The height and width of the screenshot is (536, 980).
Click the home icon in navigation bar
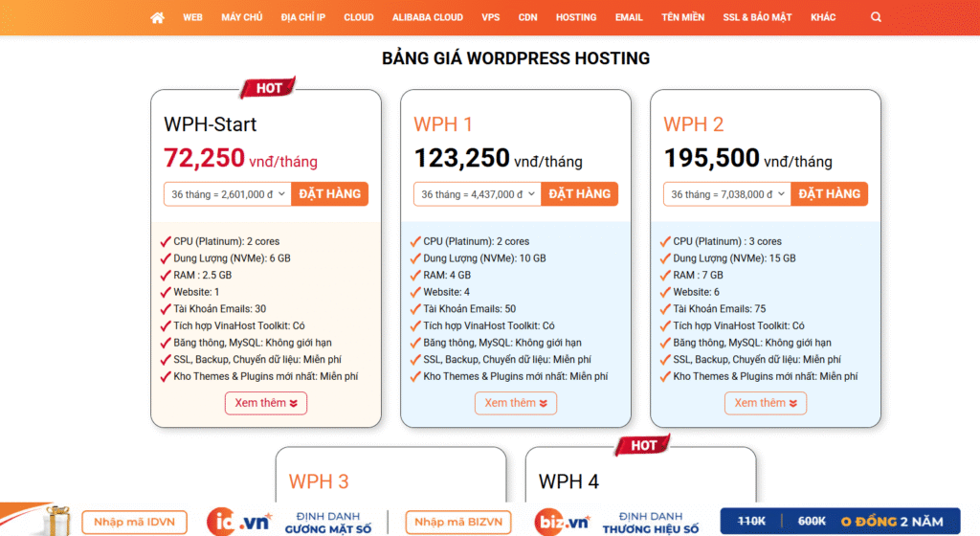(157, 17)
